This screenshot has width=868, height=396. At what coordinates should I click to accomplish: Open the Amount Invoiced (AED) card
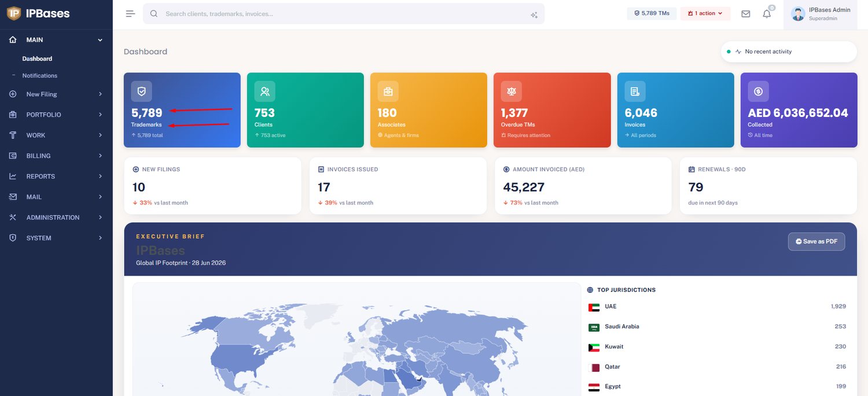click(583, 186)
